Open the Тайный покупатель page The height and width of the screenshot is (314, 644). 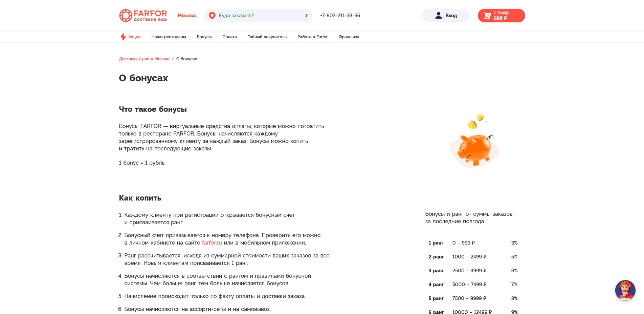267,37
